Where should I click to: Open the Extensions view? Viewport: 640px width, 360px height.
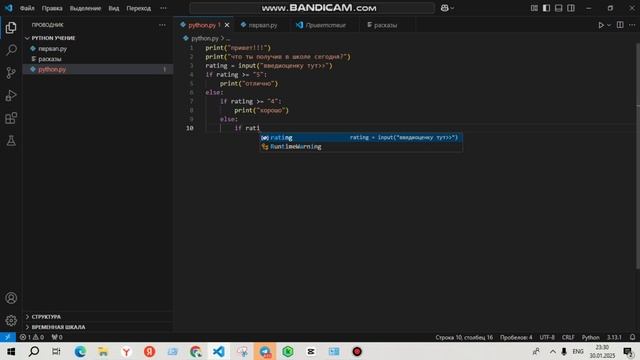coord(11,118)
